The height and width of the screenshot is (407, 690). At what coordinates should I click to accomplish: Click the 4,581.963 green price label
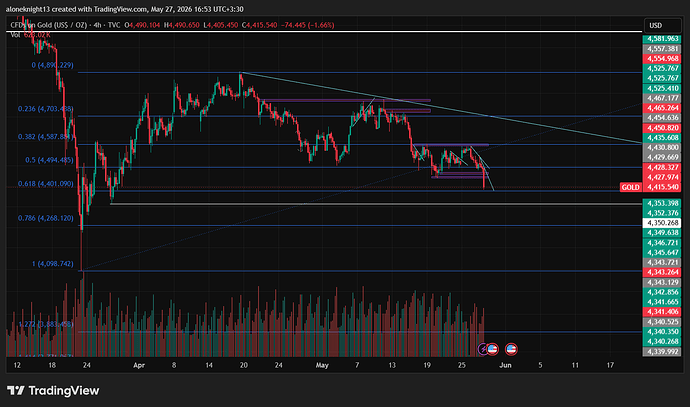click(x=663, y=39)
